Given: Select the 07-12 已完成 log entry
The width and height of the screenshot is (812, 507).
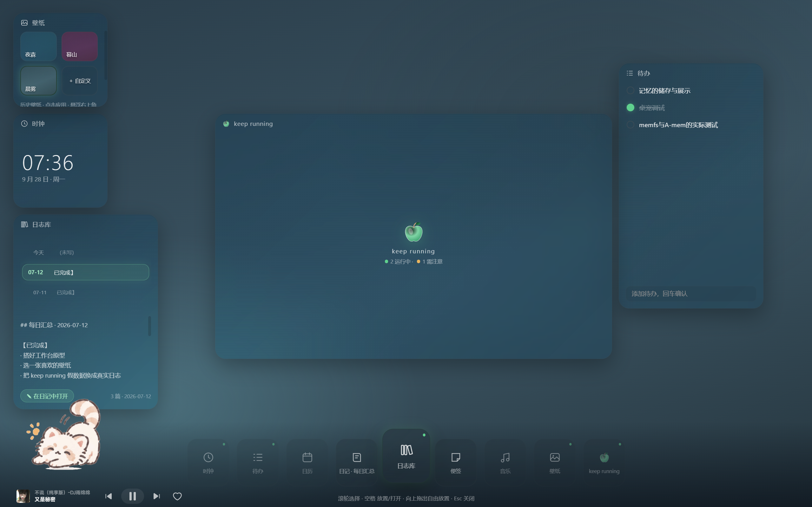Looking at the screenshot, I should tap(85, 272).
